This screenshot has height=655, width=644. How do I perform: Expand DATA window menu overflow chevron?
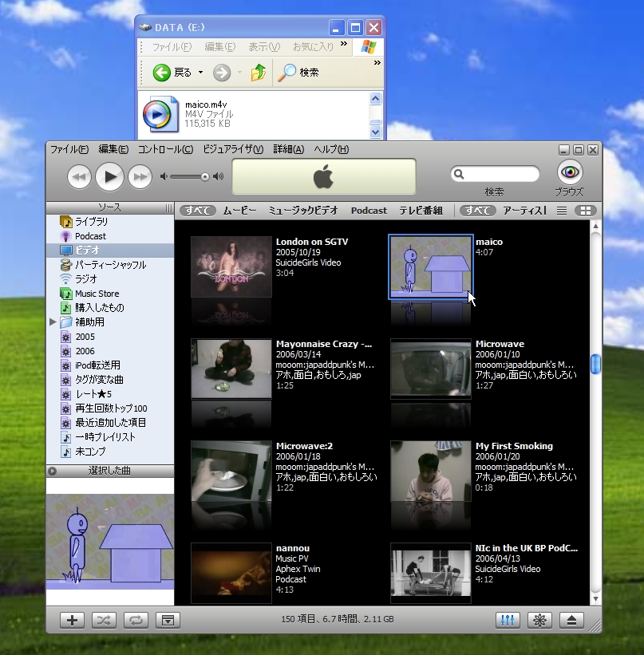[343, 44]
